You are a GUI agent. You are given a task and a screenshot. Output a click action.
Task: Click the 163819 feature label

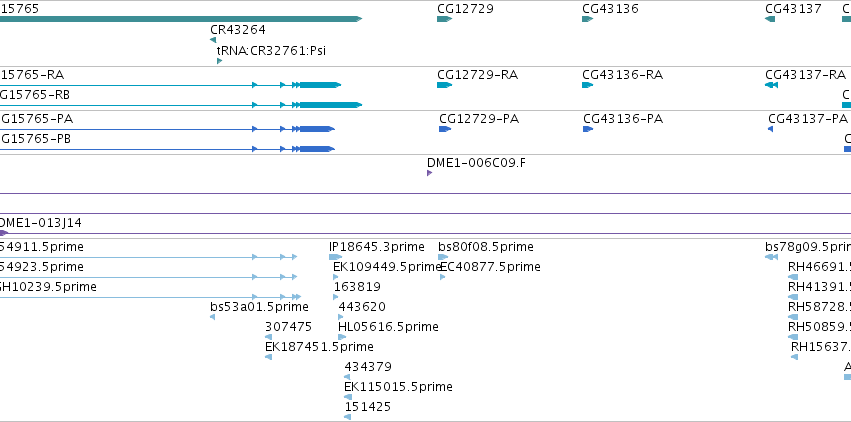(357, 286)
